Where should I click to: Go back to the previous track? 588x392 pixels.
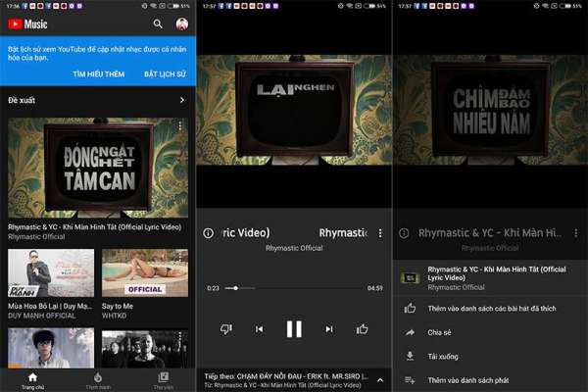[259, 329]
